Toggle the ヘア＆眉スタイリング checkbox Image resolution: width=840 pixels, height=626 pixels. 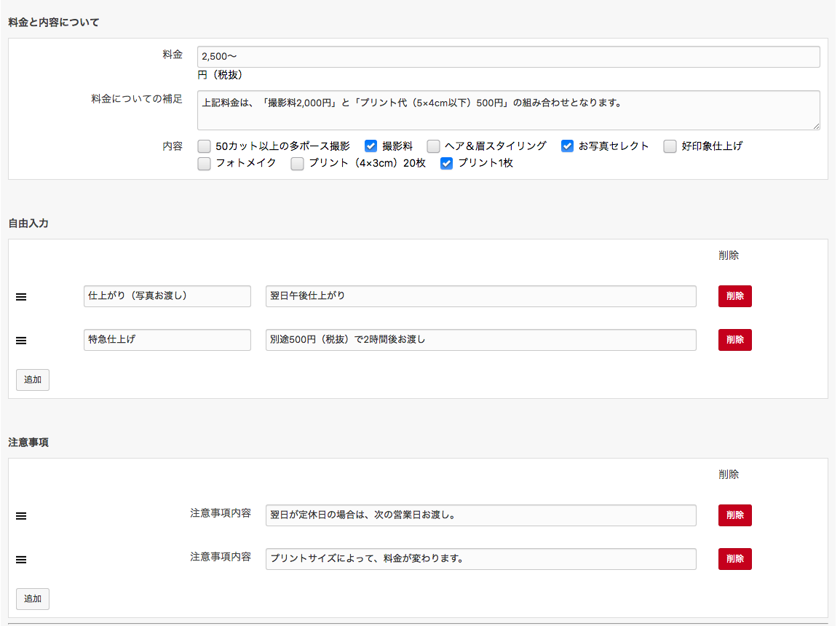tap(433, 146)
